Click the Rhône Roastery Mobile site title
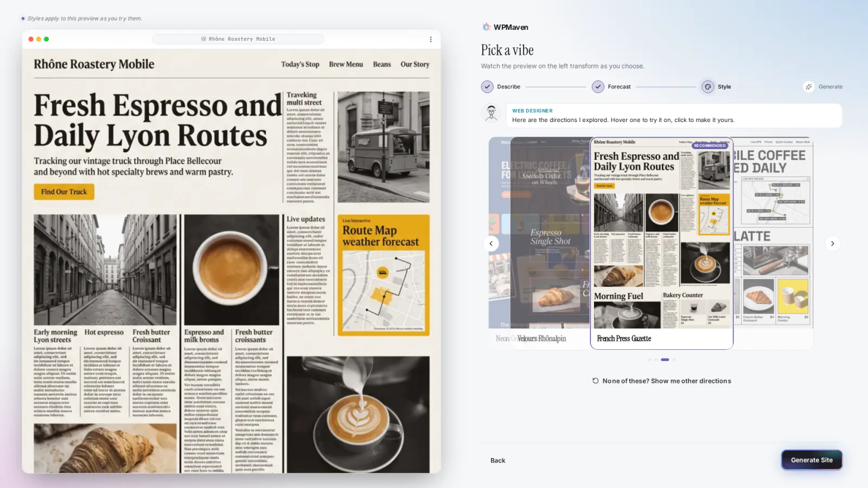Image resolution: width=868 pixels, height=488 pixels. coord(94,64)
